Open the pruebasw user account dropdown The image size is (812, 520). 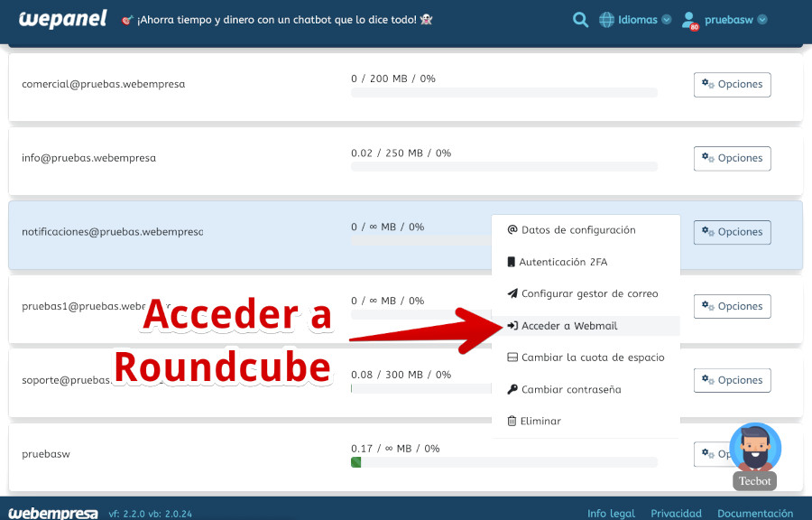coord(735,20)
